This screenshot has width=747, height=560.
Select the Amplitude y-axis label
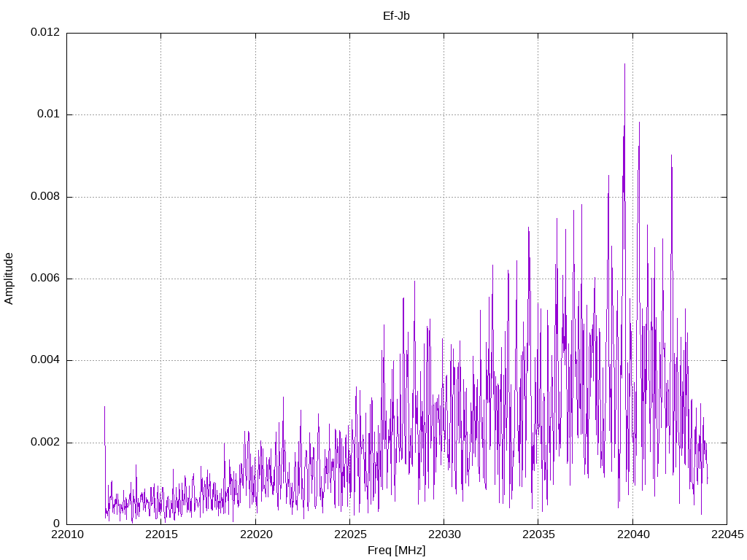[9, 278]
